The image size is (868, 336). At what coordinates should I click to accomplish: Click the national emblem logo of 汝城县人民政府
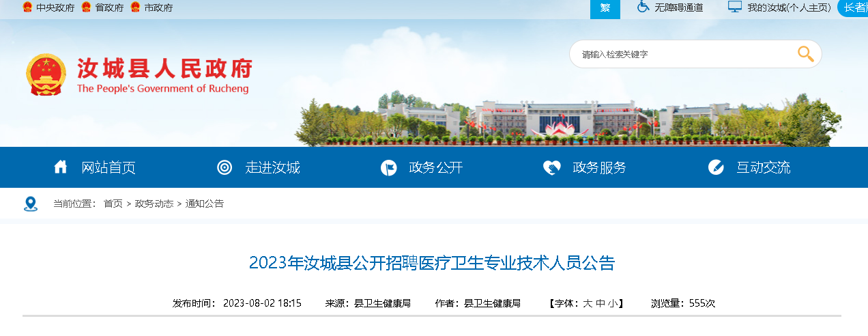point(46,74)
